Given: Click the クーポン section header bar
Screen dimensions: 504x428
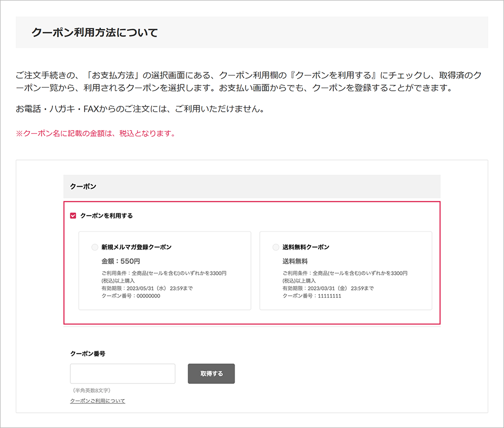Looking at the screenshot, I should [251, 186].
